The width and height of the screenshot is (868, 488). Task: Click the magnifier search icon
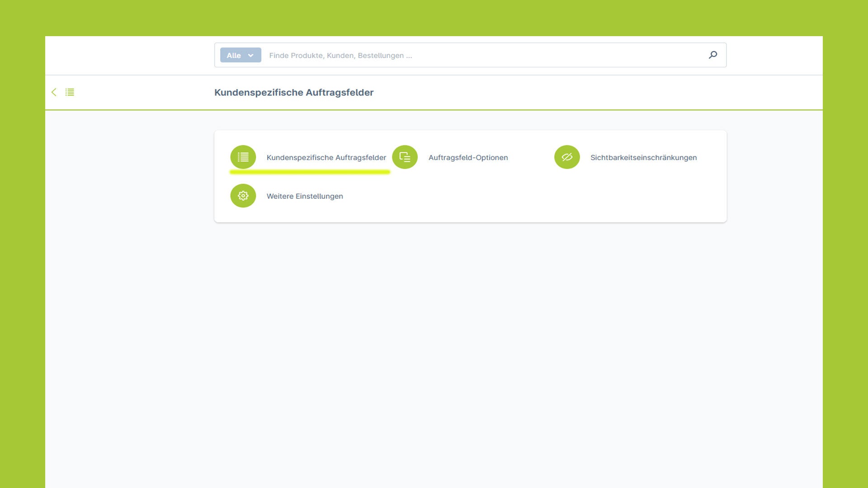point(713,55)
